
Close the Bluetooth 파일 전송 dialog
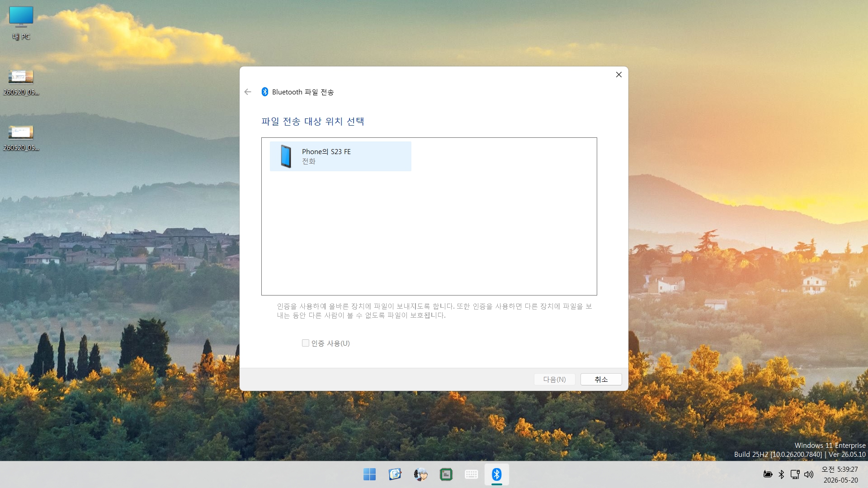pyautogui.click(x=619, y=75)
